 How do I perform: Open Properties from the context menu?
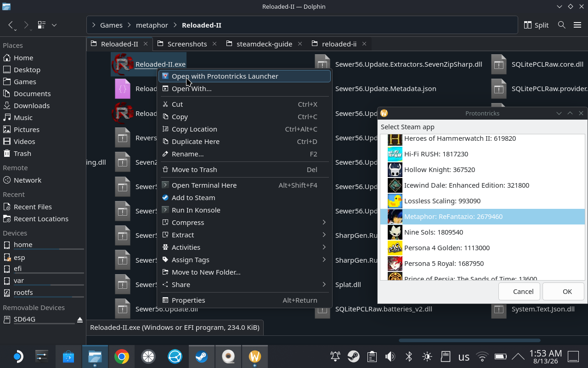(x=244, y=300)
